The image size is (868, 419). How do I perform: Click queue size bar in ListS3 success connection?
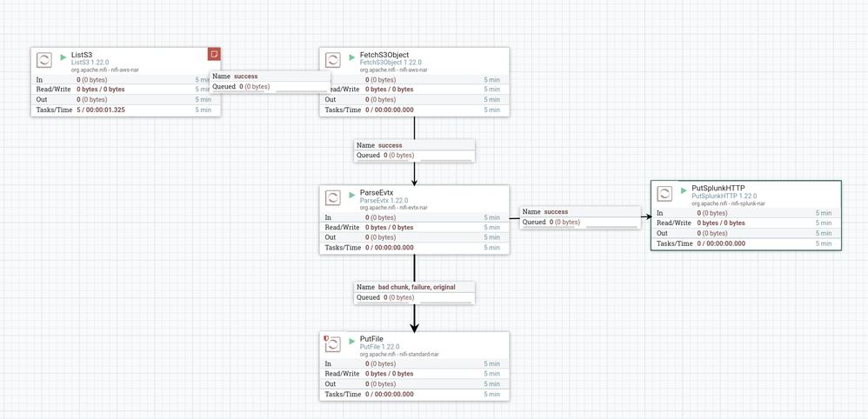pyautogui.click(x=302, y=91)
